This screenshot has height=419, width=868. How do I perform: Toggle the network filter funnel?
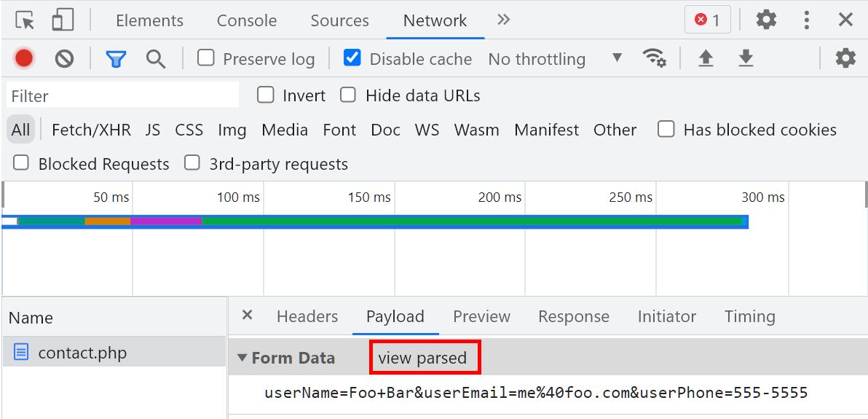[116, 58]
